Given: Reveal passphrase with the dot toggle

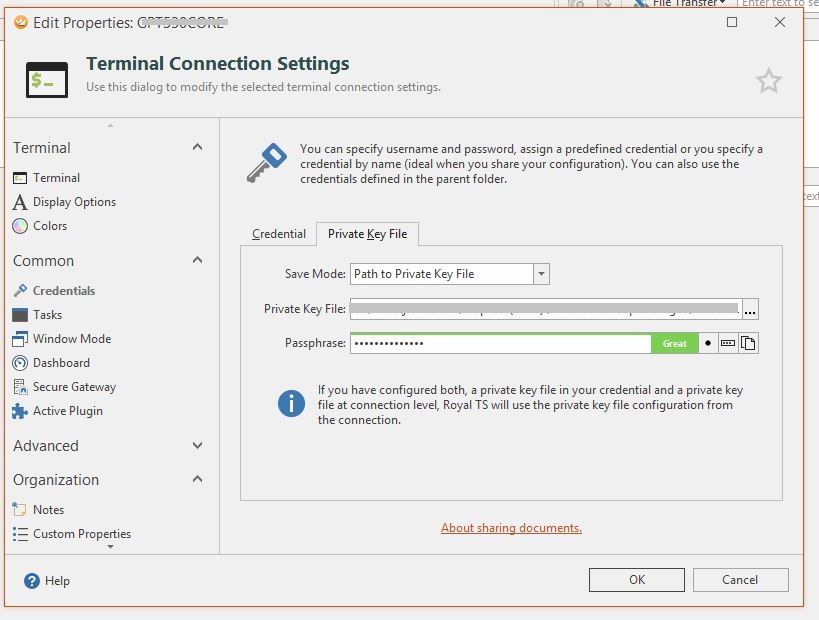Looking at the screenshot, I should [708, 343].
